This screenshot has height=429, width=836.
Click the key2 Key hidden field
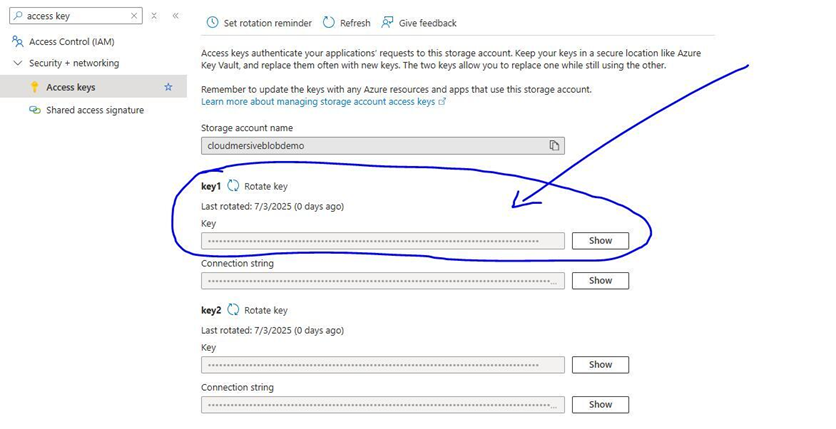pos(383,365)
